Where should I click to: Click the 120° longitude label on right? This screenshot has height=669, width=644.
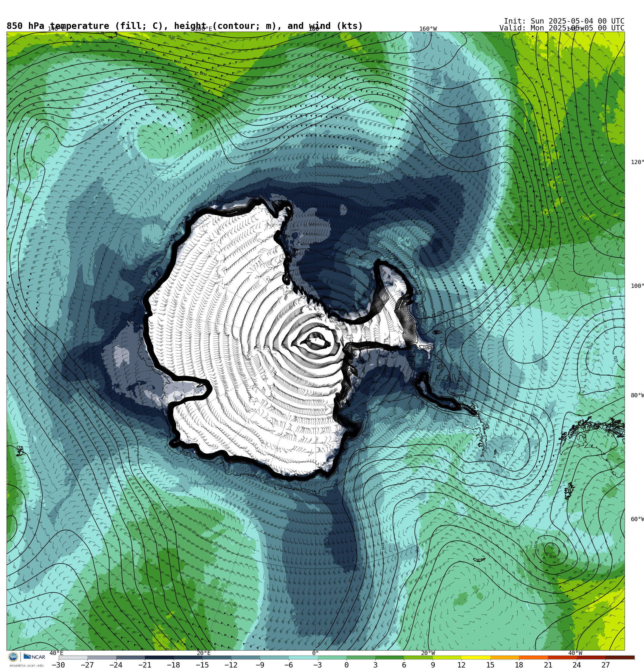[637, 162]
